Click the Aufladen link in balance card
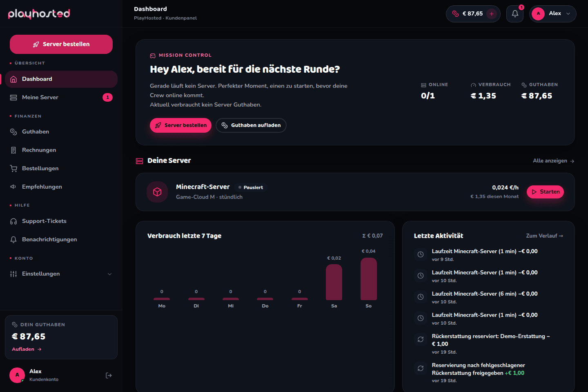 click(x=27, y=350)
